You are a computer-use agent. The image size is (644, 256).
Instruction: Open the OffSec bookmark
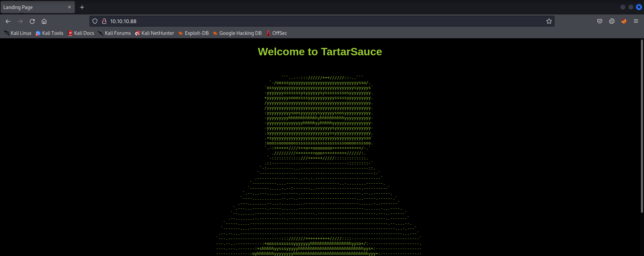click(276, 33)
